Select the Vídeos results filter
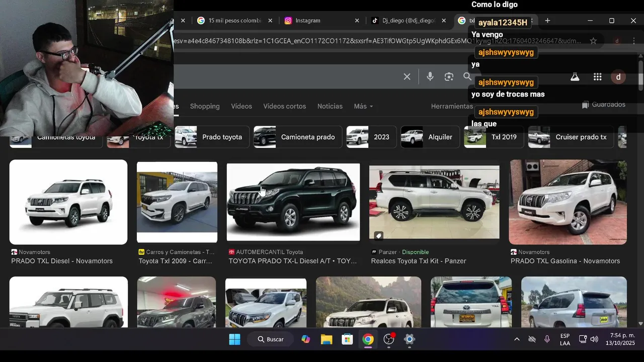 [x=242, y=106]
